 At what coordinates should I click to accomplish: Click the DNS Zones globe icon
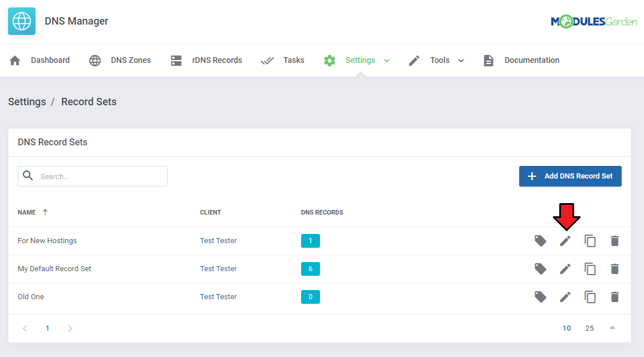tap(95, 60)
